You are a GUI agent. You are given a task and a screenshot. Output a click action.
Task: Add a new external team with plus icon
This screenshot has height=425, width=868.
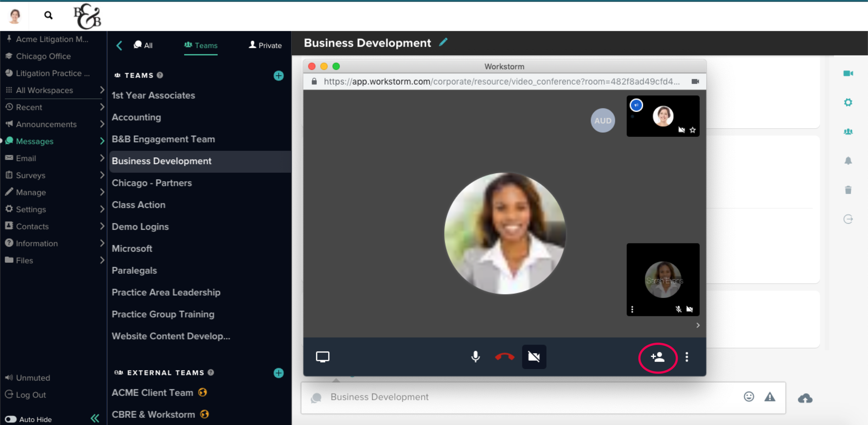(x=278, y=373)
